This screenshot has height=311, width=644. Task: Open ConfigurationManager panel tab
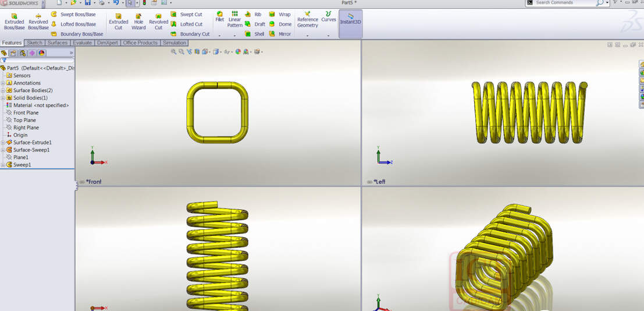[x=23, y=53]
